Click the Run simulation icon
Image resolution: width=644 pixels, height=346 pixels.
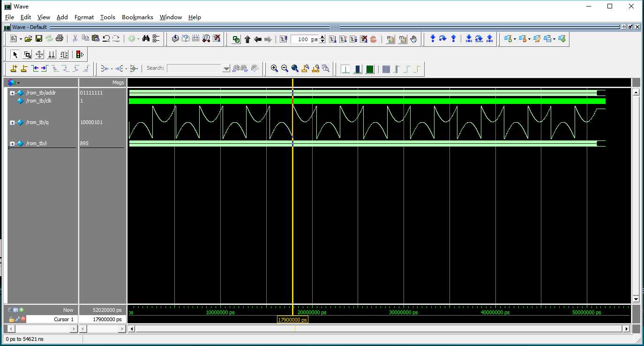pos(333,39)
